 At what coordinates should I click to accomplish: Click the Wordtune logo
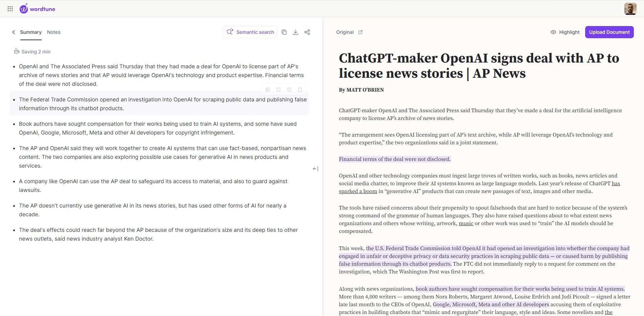pyautogui.click(x=37, y=9)
